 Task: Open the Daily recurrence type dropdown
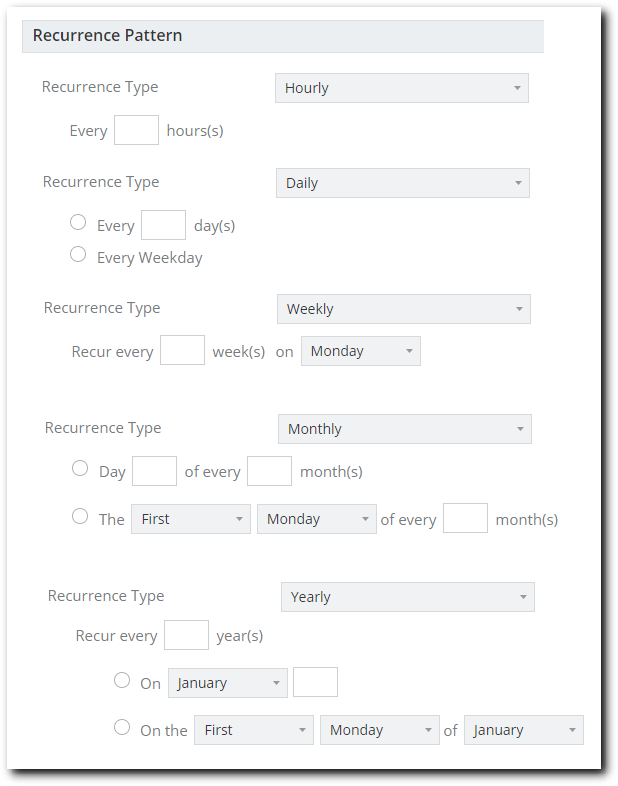[402, 183]
